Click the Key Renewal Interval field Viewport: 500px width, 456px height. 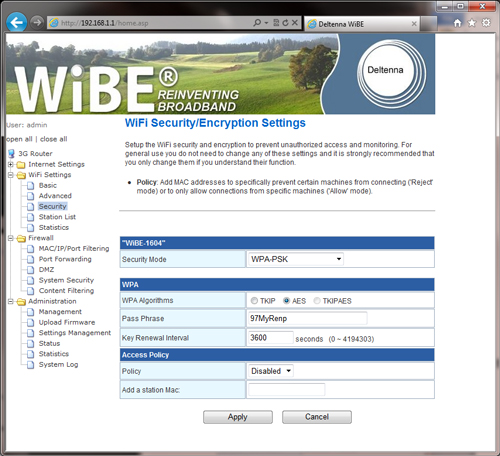point(271,338)
